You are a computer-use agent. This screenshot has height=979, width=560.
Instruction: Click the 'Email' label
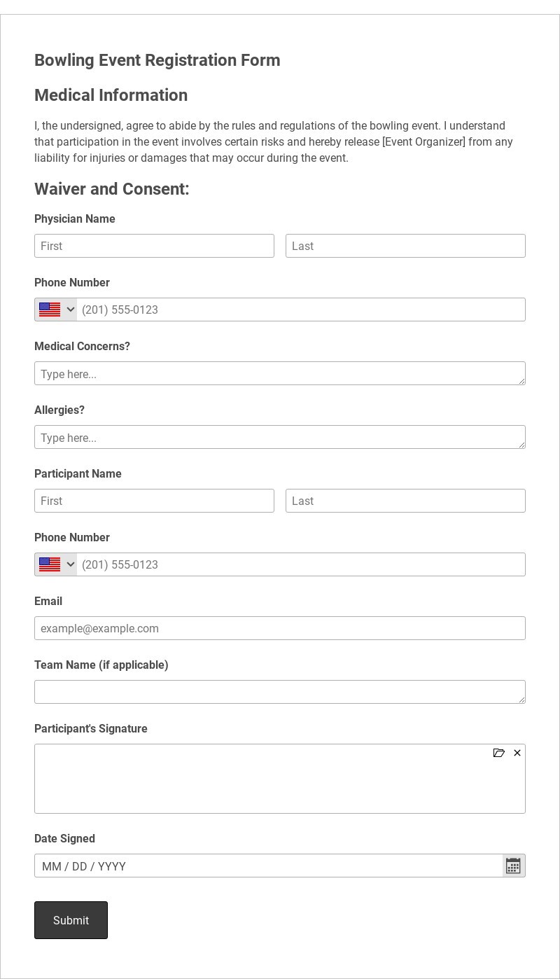click(x=48, y=602)
